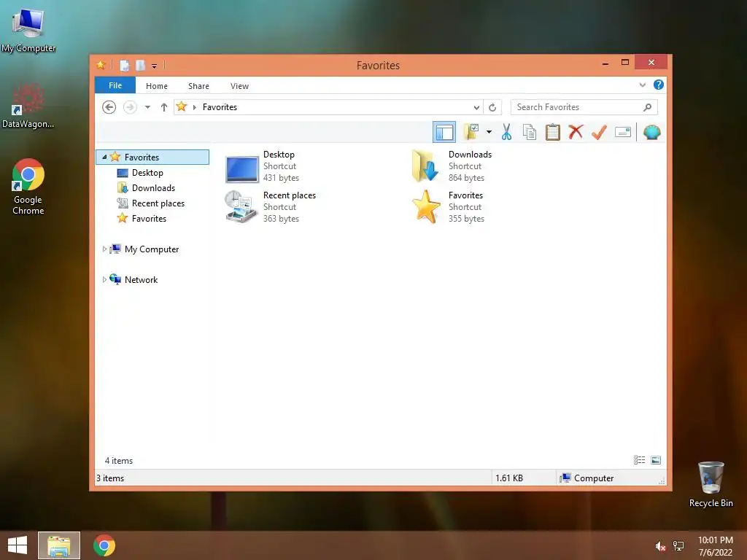Select the Recent places shortcut icon
The height and width of the screenshot is (560, 747).
pyautogui.click(x=241, y=206)
